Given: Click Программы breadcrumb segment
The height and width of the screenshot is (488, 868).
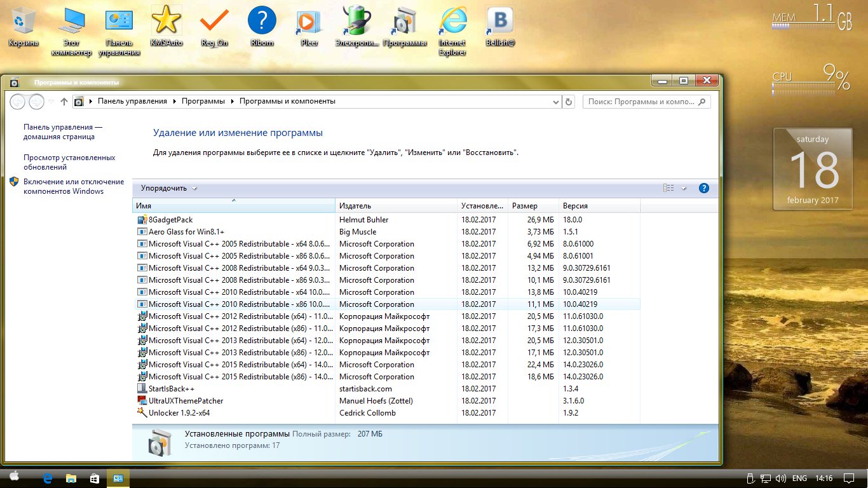Looking at the screenshot, I should 203,101.
